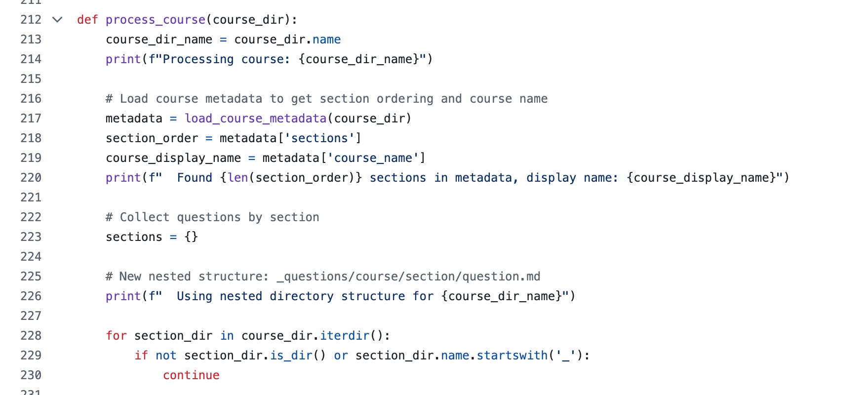Select line number 222

pyautogui.click(x=31, y=217)
